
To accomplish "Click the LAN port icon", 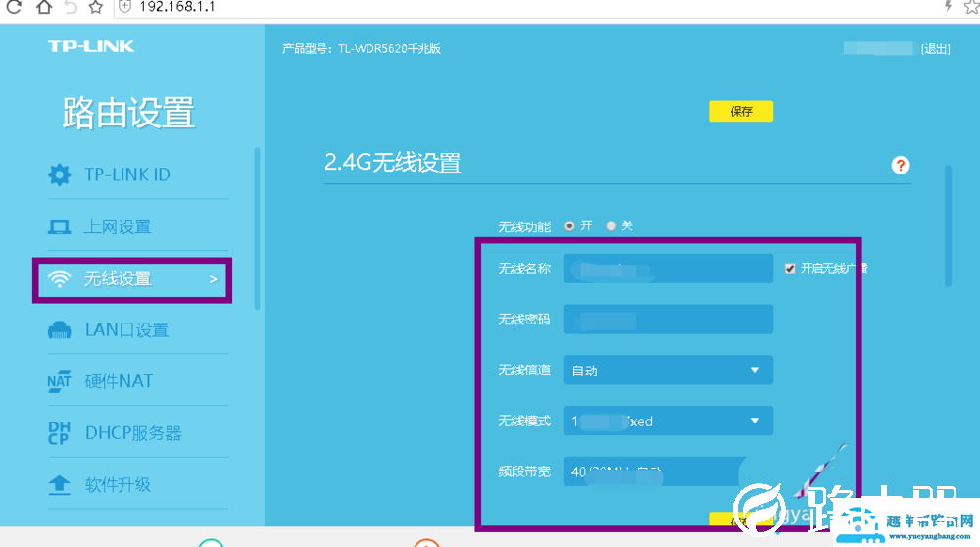I will (60, 330).
